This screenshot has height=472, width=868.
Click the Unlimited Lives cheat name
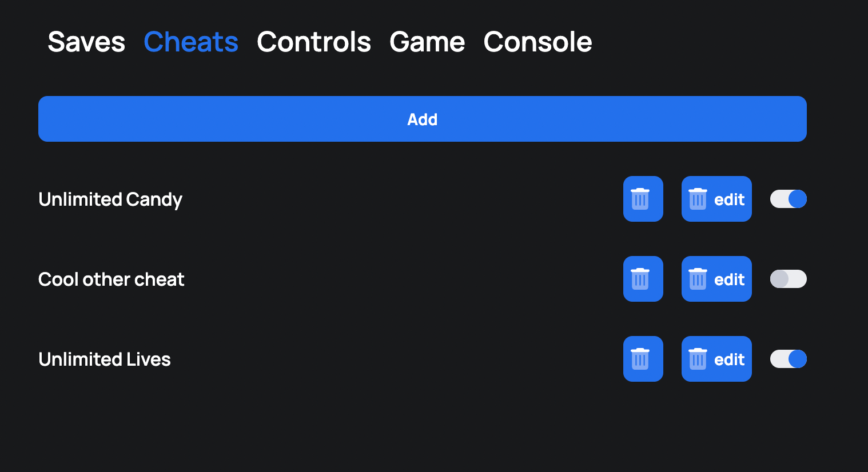tap(105, 359)
